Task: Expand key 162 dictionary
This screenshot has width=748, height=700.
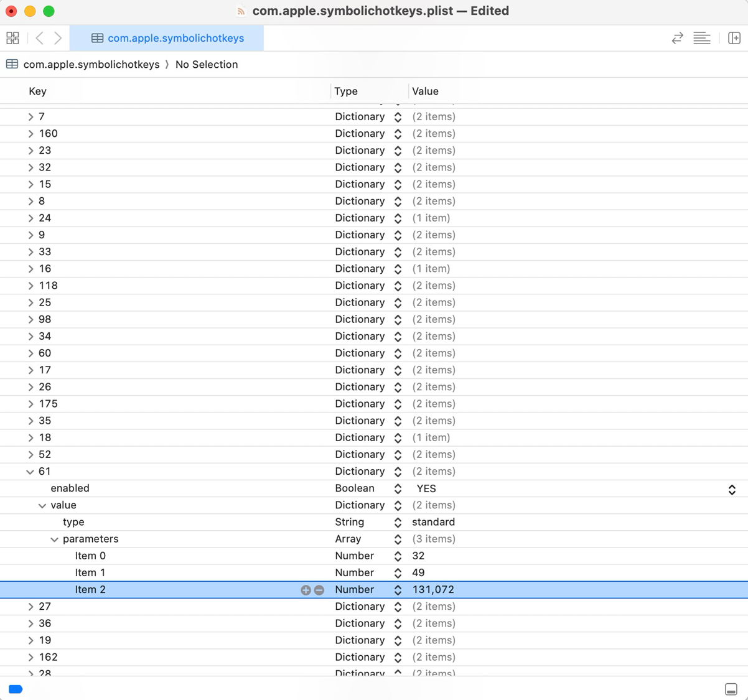Action: point(30,657)
